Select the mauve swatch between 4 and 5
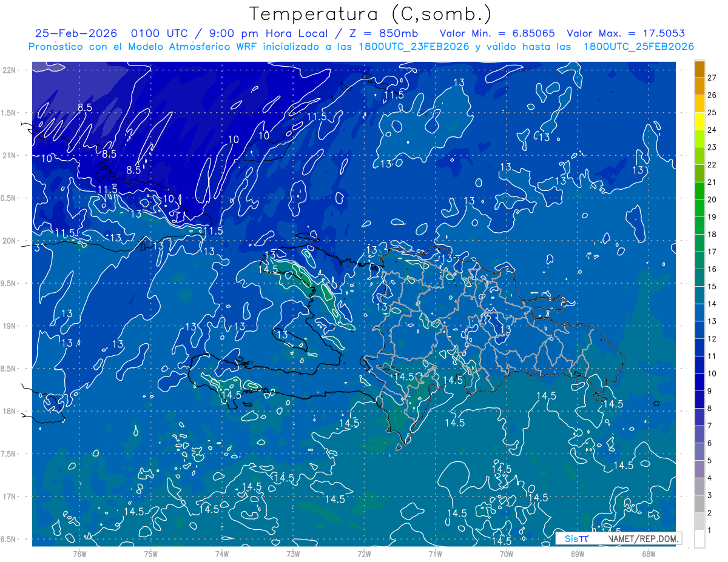This screenshot has width=728, height=562. [x=699, y=469]
